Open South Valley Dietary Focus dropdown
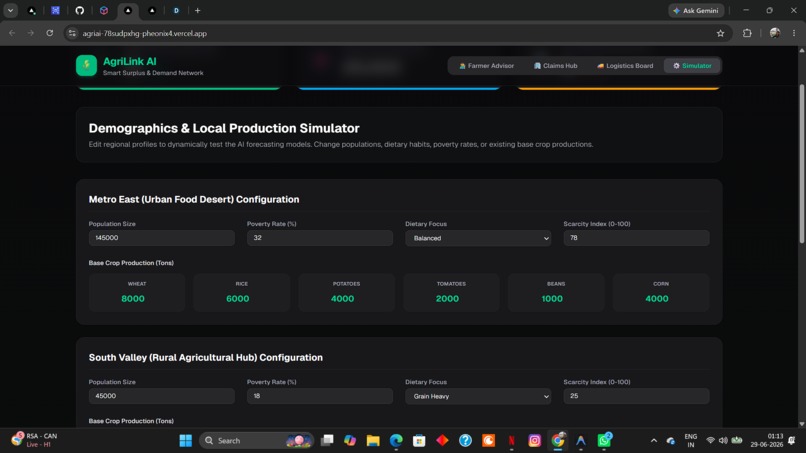Image resolution: width=806 pixels, height=453 pixels. coord(478,396)
